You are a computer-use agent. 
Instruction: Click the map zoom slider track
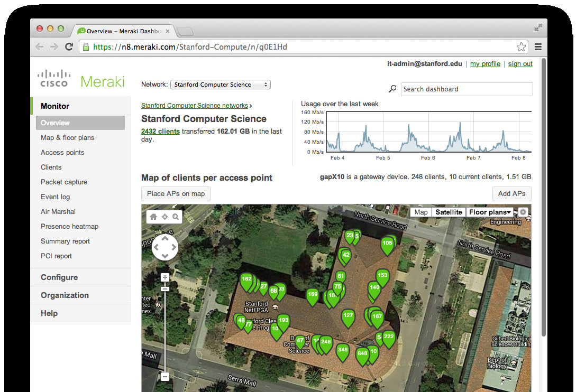[165, 330]
